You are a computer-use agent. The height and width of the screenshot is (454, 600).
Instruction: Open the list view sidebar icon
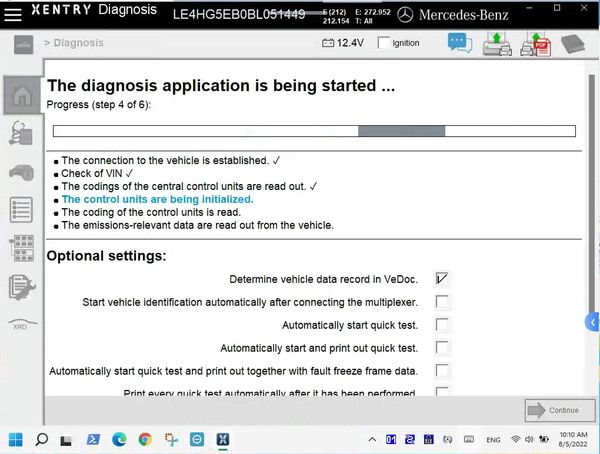pos(21,210)
